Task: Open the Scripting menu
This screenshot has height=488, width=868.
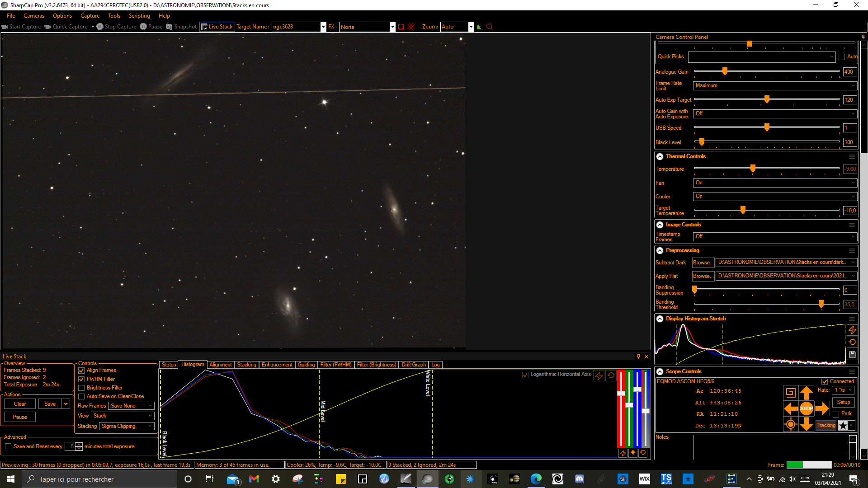Action: click(139, 16)
